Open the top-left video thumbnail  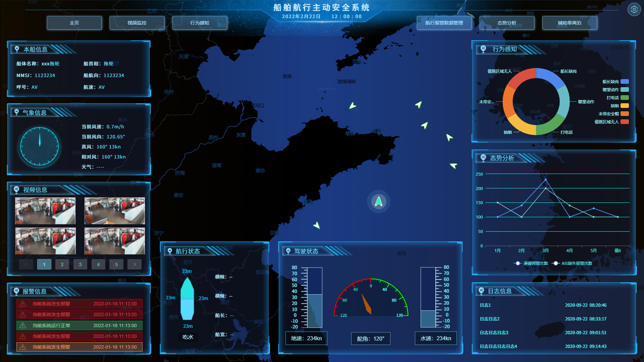tap(45, 211)
